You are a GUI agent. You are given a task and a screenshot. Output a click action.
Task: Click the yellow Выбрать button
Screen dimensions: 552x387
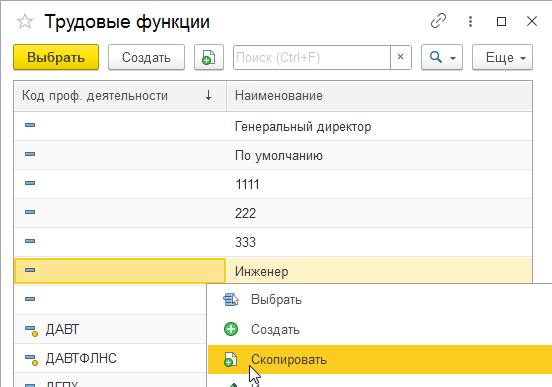click(x=56, y=57)
